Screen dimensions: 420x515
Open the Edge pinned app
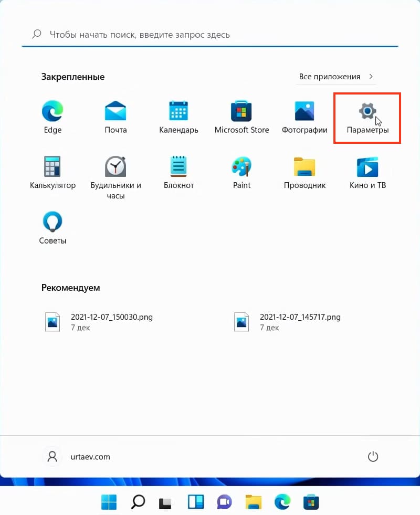[52, 117]
